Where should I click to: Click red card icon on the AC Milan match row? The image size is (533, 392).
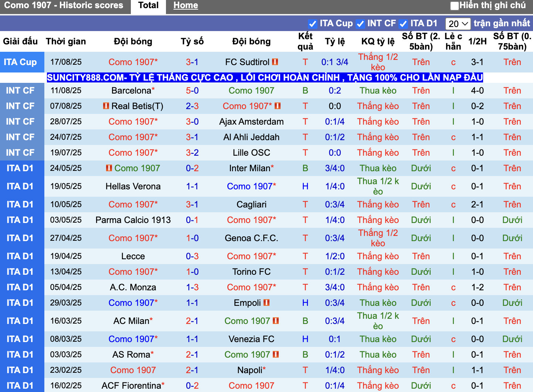point(276,321)
